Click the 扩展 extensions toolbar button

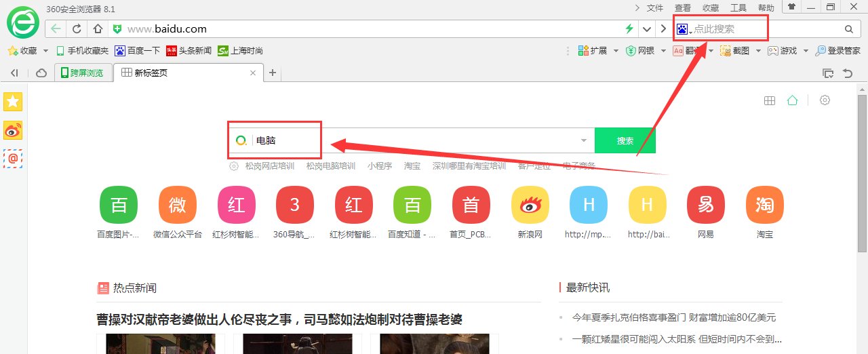click(593, 51)
